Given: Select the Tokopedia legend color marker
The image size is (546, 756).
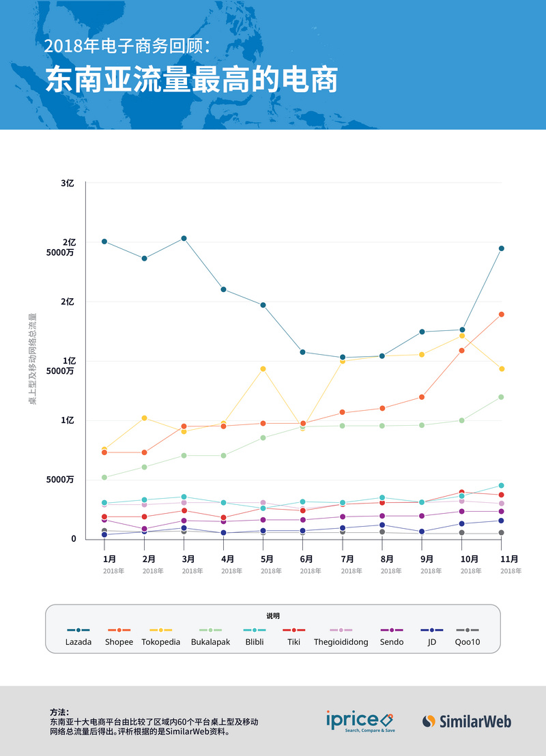Looking at the screenshot, I should 160,630.
